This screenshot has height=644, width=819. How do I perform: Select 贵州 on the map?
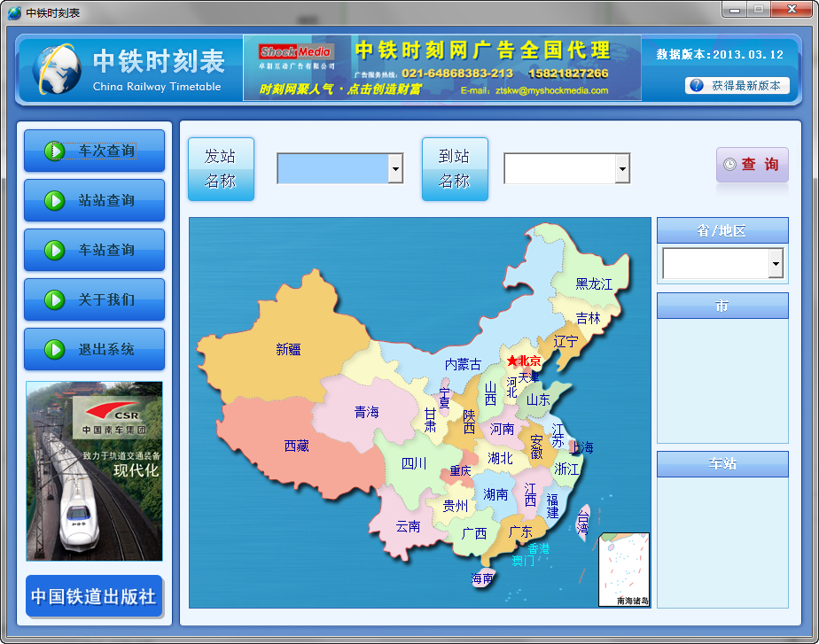pyautogui.click(x=456, y=506)
